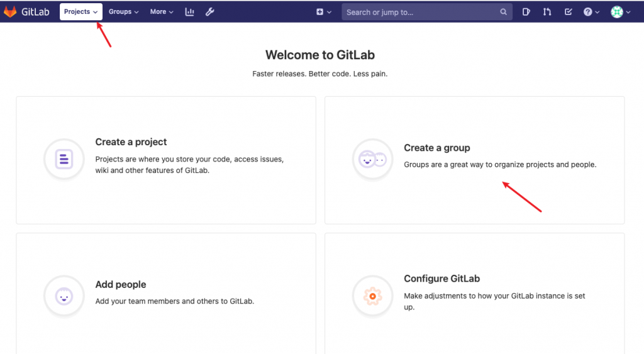The image size is (644, 354).
Task: Click 'Add your team members' description text
Action: [175, 301]
